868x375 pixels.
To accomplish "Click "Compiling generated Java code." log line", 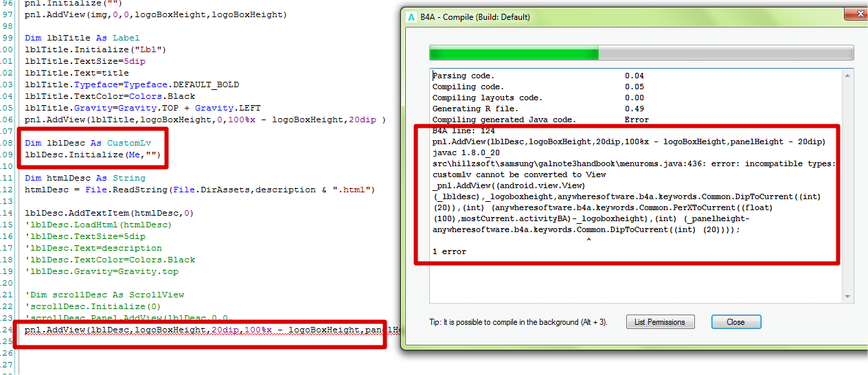I will point(504,120).
